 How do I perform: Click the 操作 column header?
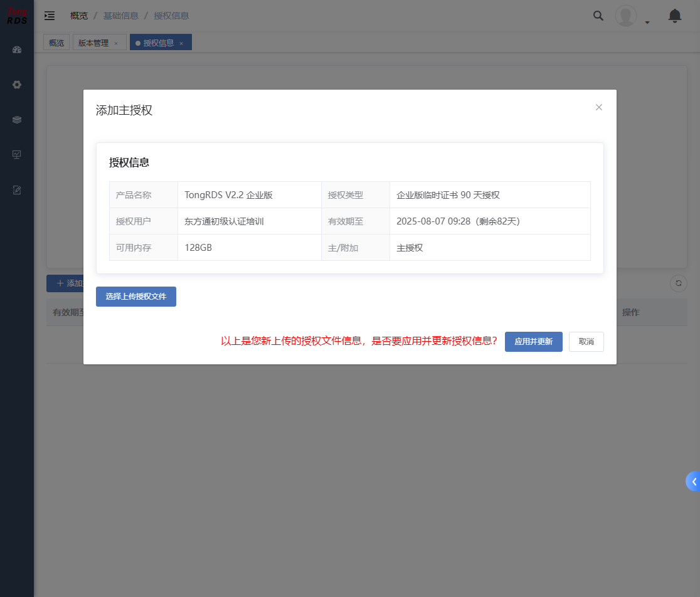pos(630,313)
